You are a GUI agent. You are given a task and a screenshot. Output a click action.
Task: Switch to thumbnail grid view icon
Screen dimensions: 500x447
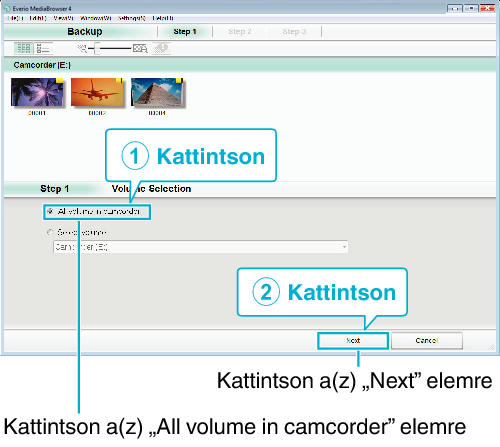point(24,48)
